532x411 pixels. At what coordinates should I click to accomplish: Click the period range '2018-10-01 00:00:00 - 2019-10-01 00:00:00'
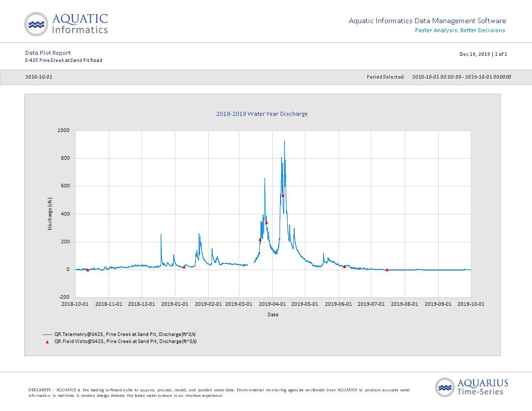pos(461,77)
